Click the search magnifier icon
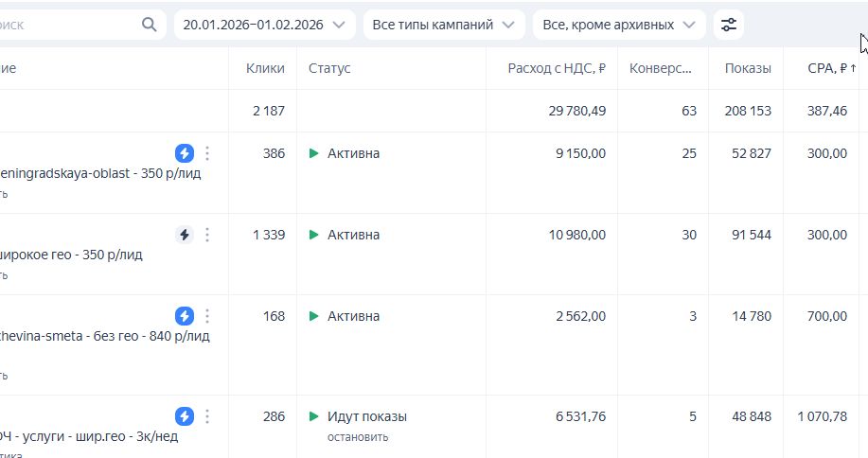Screen dimensions: 868x458 150,25
